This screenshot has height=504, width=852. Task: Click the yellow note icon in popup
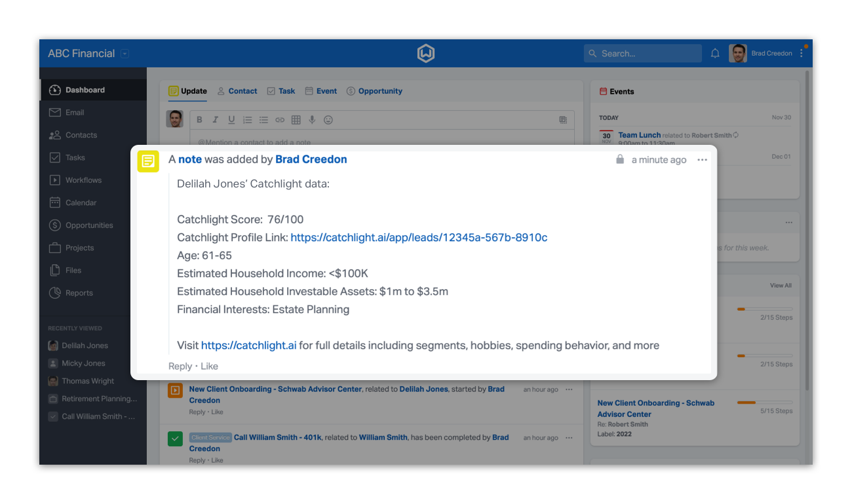148,161
